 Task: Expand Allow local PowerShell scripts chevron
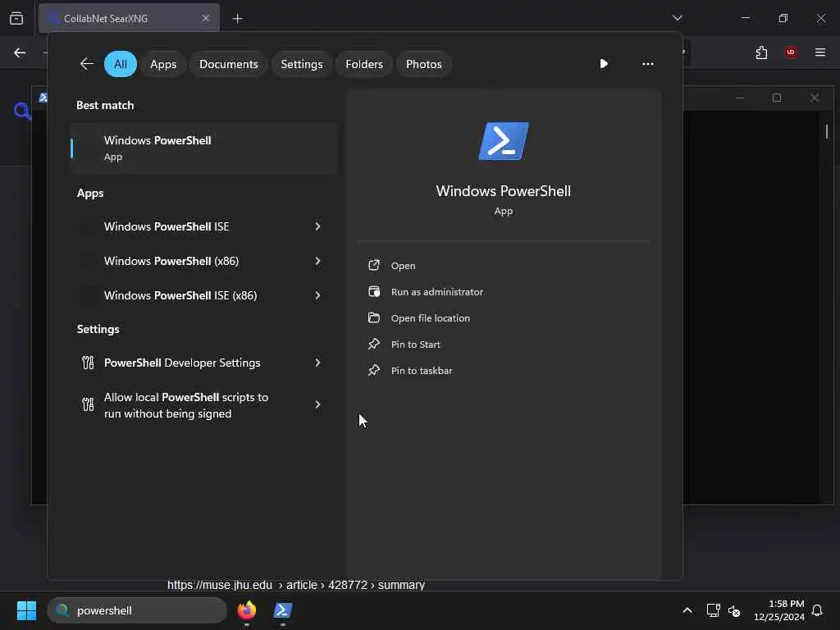tap(317, 404)
